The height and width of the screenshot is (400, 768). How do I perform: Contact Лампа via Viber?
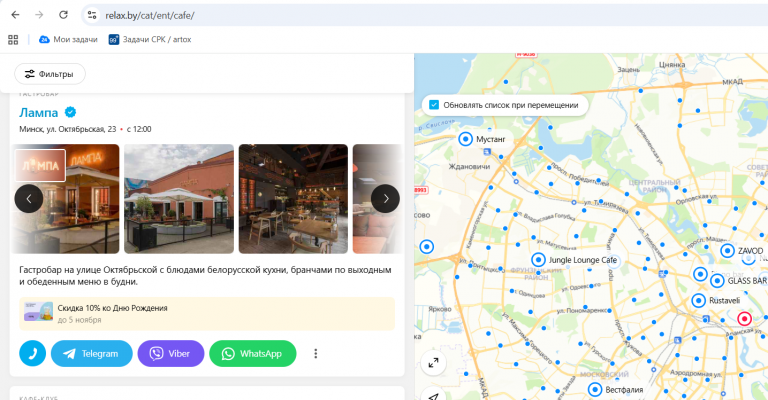(170, 353)
